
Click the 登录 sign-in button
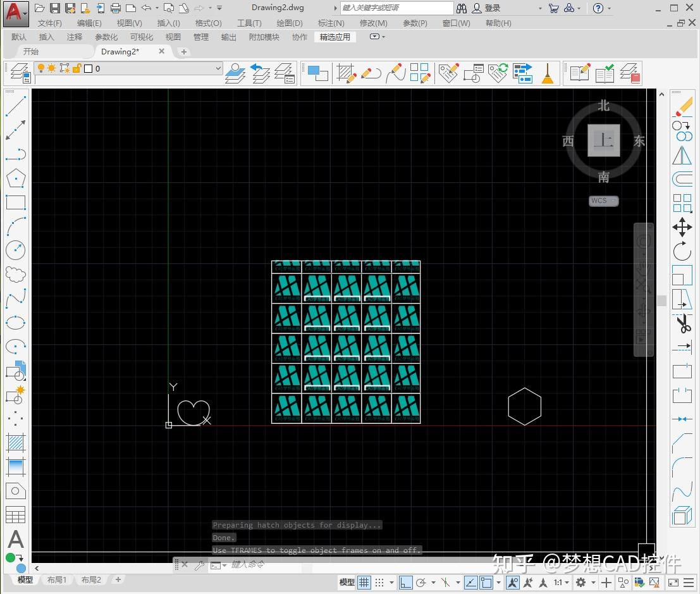pos(492,8)
